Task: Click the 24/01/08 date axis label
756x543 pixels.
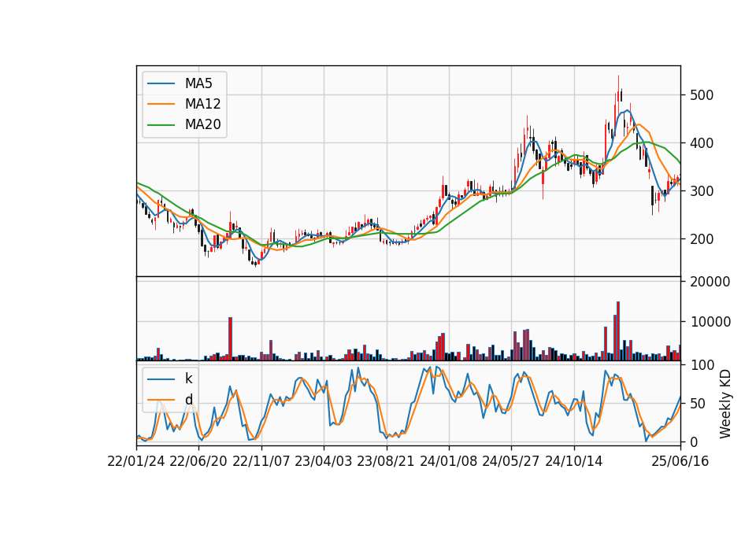Action: click(x=448, y=461)
